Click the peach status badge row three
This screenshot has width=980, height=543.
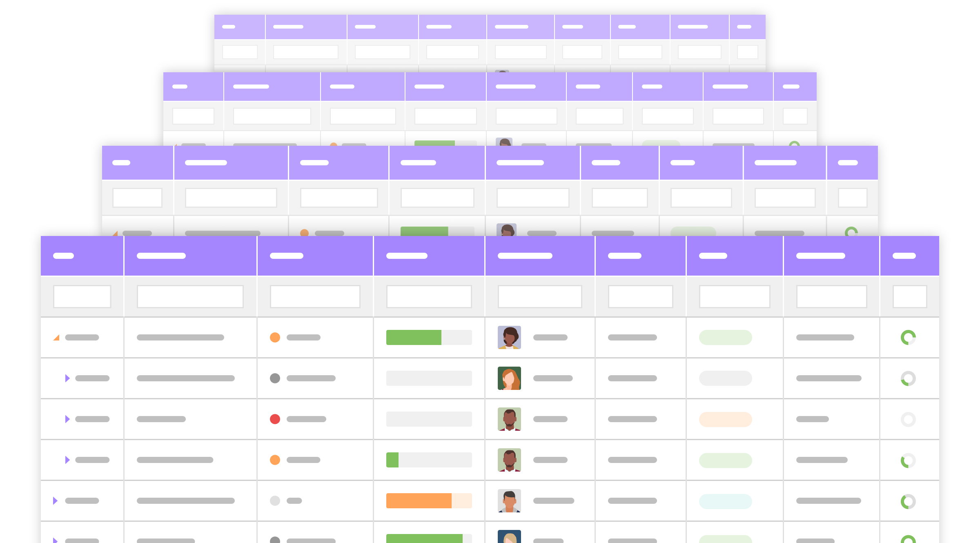pos(725,419)
